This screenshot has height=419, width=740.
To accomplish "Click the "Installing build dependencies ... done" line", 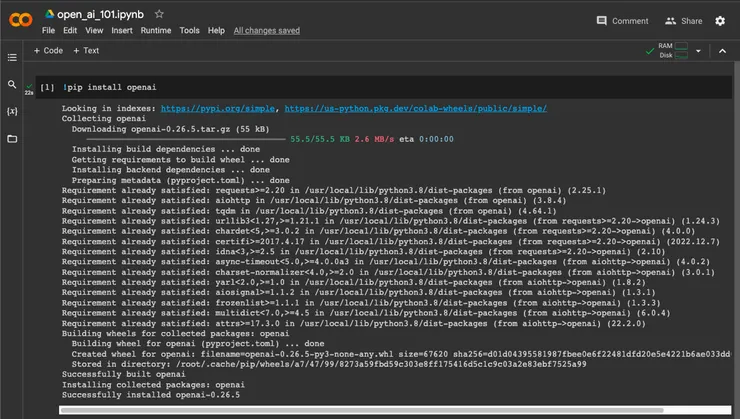I will point(166,149).
